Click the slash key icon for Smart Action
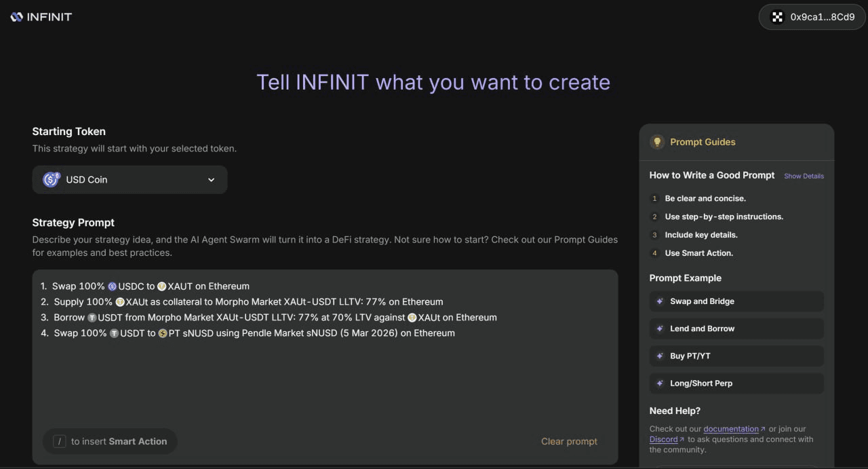The image size is (868, 469). click(59, 441)
